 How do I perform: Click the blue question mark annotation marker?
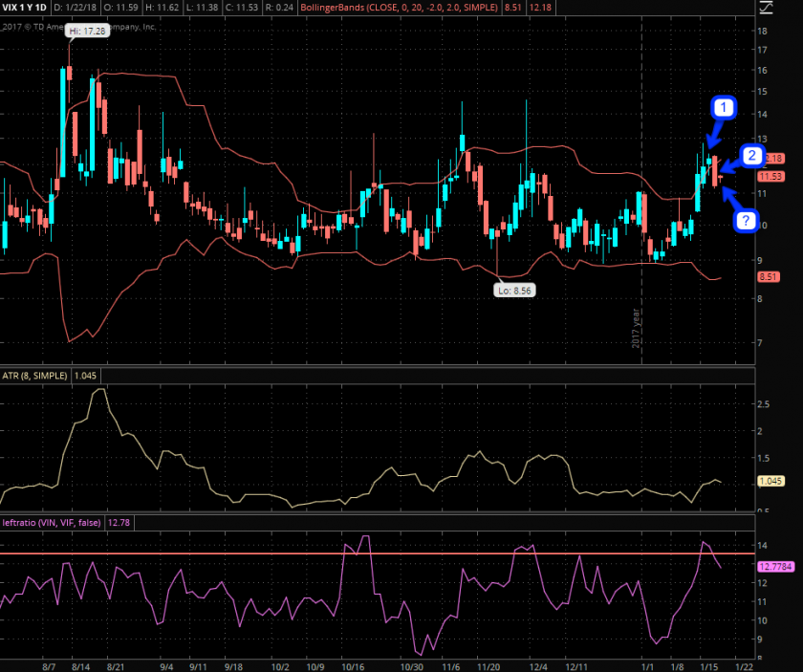[x=747, y=220]
